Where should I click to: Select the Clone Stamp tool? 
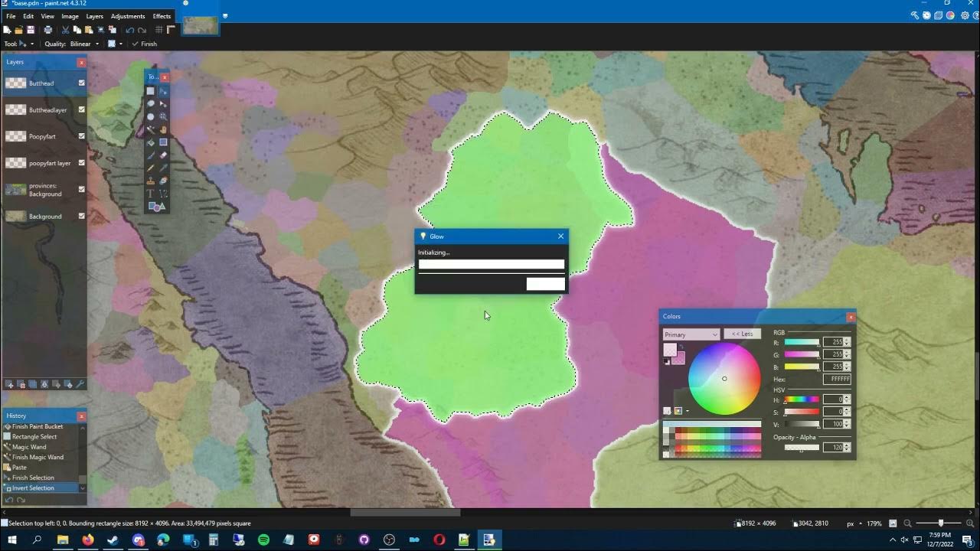tap(150, 181)
